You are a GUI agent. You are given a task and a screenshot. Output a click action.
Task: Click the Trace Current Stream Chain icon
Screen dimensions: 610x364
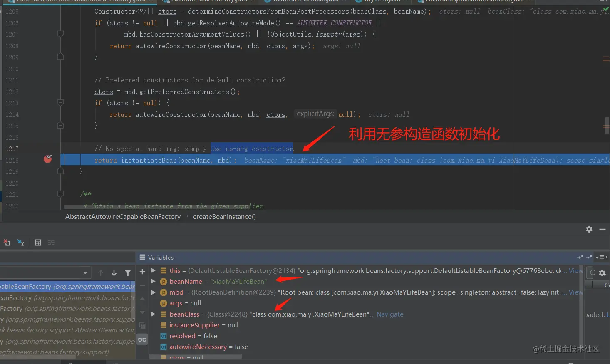pyautogui.click(x=51, y=243)
